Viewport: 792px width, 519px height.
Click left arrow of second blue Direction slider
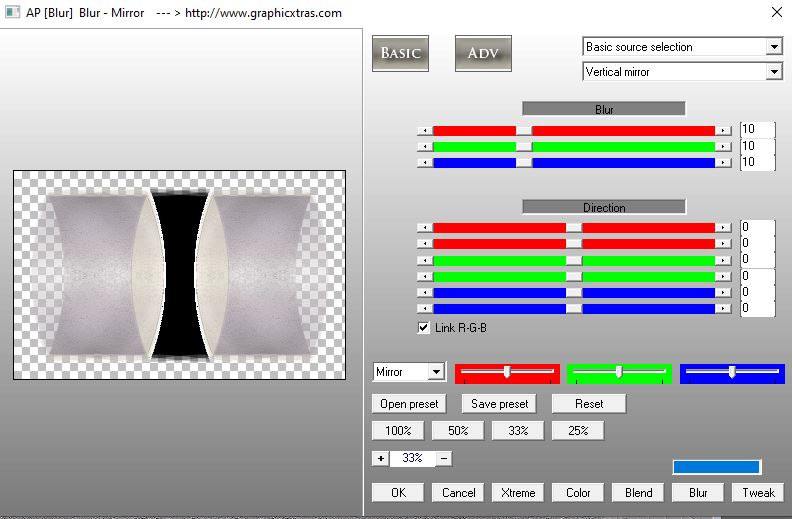pyautogui.click(x=425, y=308)
